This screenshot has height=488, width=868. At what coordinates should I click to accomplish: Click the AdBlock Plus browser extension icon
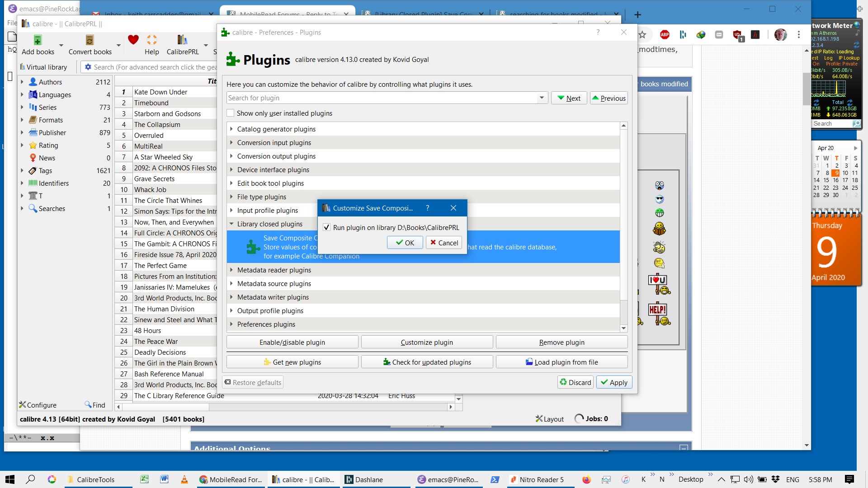coord(665,35)
